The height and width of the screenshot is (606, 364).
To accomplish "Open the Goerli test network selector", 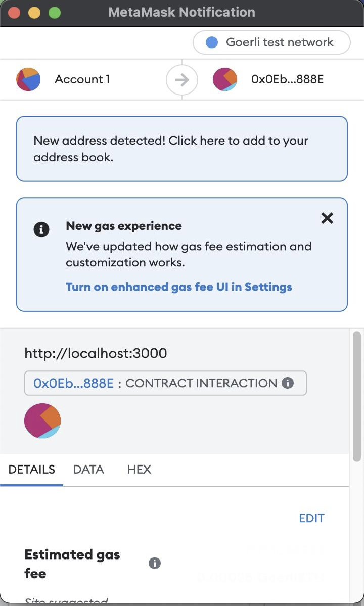I will pos(271,42).
